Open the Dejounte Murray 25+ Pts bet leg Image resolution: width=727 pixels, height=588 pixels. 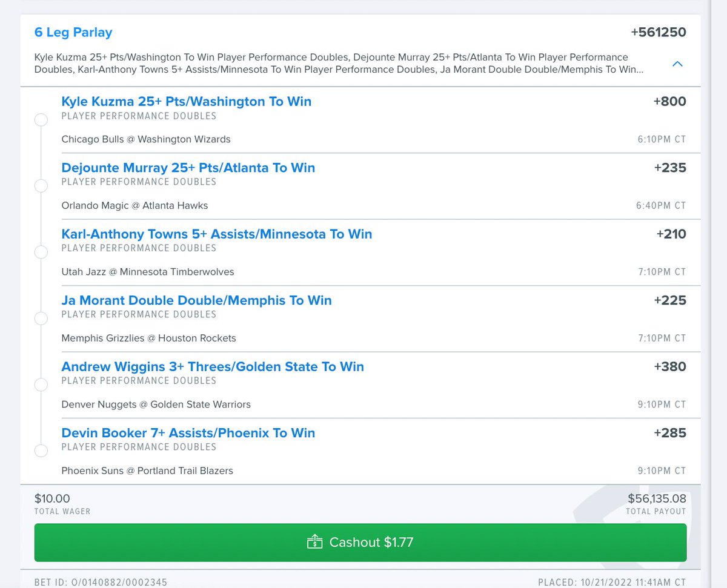(x=188, y=168)
